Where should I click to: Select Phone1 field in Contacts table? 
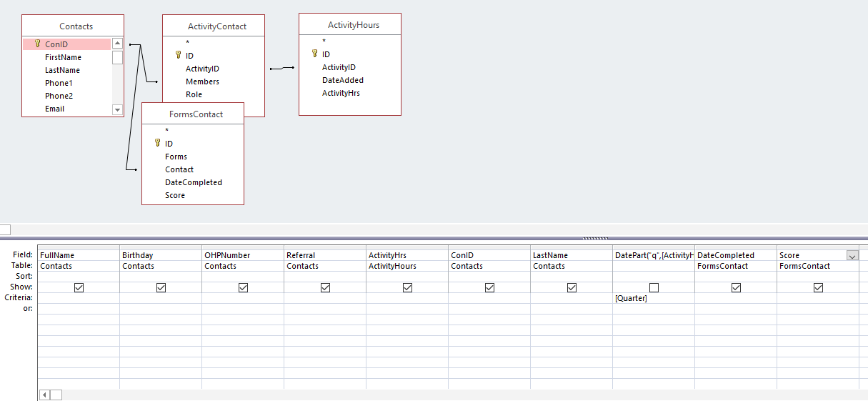tap(59, 83)
